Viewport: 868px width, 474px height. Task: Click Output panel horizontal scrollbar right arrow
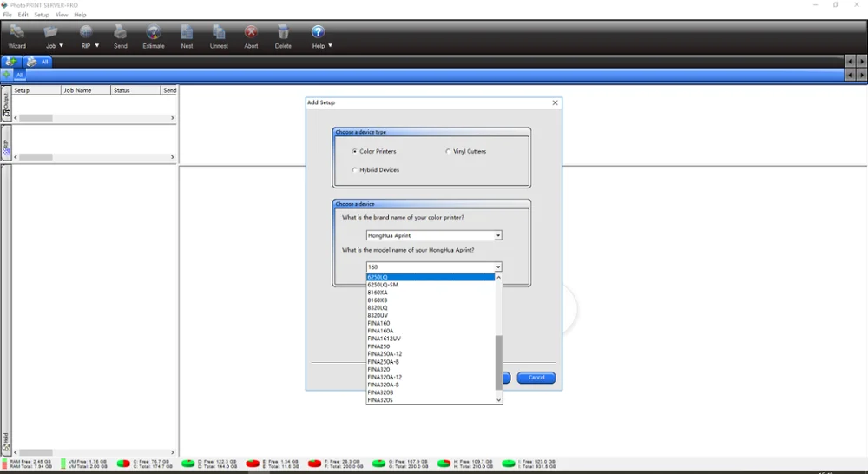coord(172,118)
